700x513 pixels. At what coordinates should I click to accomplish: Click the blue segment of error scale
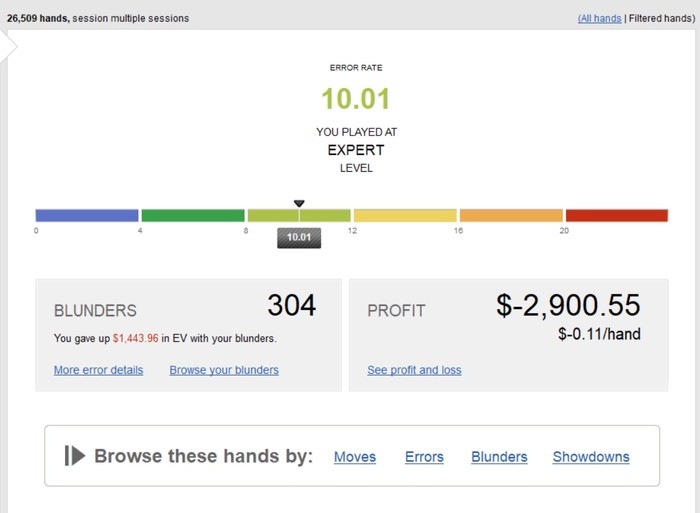[87, 215]
